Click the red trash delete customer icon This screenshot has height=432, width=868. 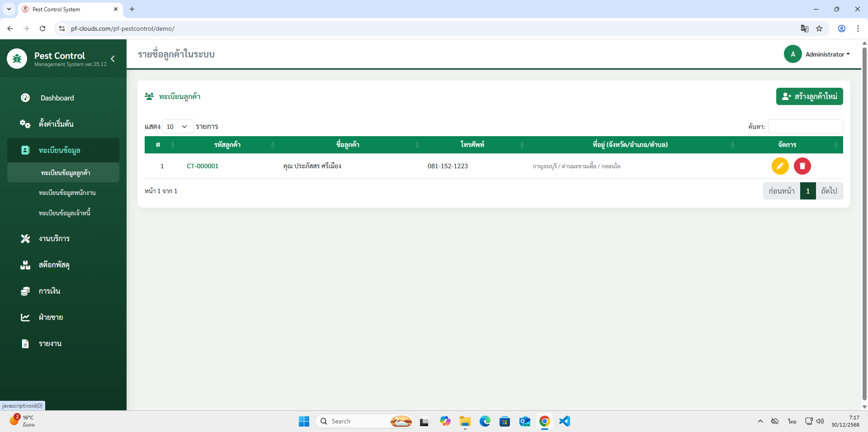[x=802, y=166]
